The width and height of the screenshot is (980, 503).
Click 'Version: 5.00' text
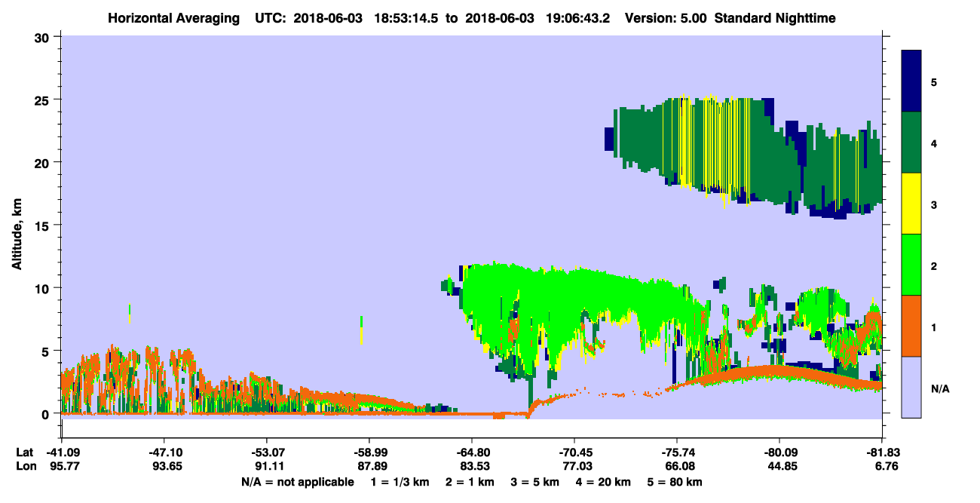tap(666, 17)
